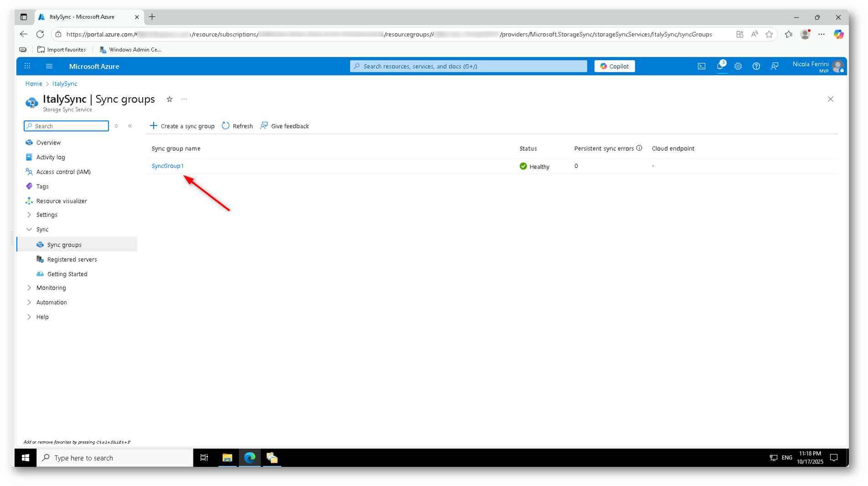This screenshot has width=868, height=486.
Task: Click Create a sync group button
Action: [x=182, y=126]
